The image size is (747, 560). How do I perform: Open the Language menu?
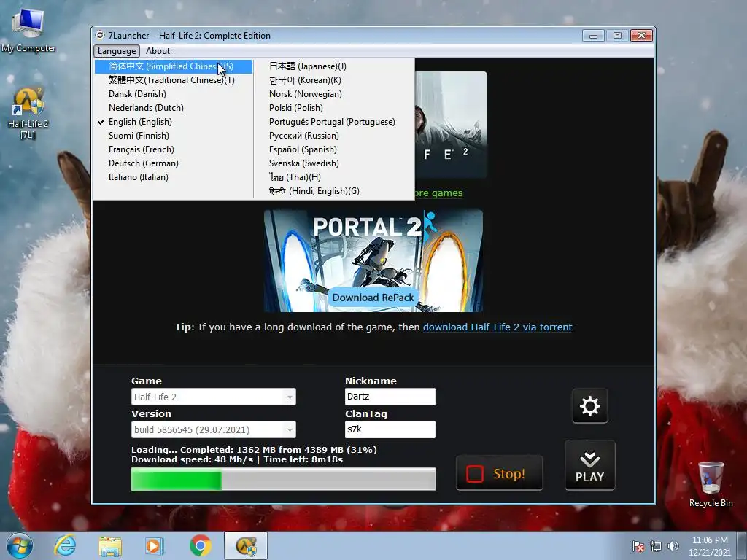[117, 51]
